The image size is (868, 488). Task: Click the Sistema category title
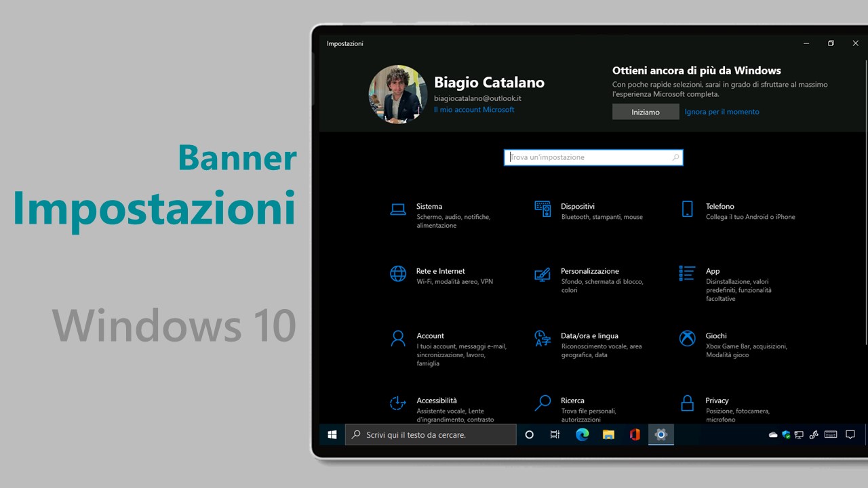point(429,206)
